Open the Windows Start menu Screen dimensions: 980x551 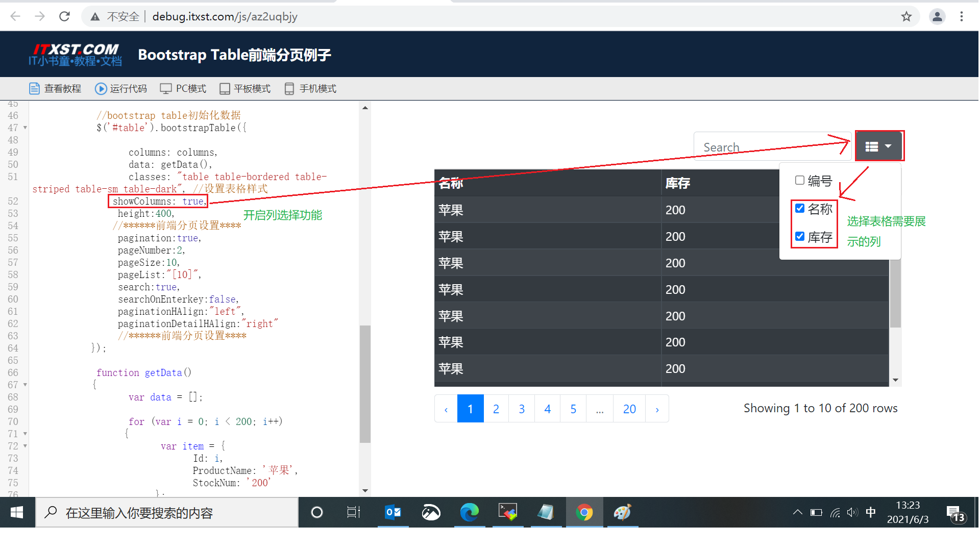click(16, 512)
